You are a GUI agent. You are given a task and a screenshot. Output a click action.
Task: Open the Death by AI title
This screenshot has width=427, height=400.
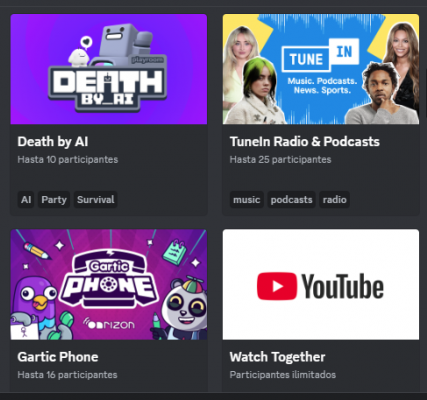53,142
